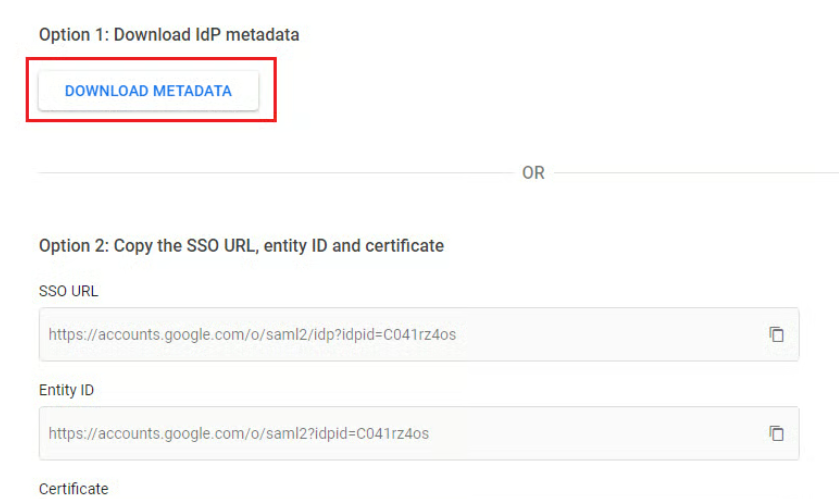
Task: Click the Option 1 Download IdP metadata heading
Action: 169,35
